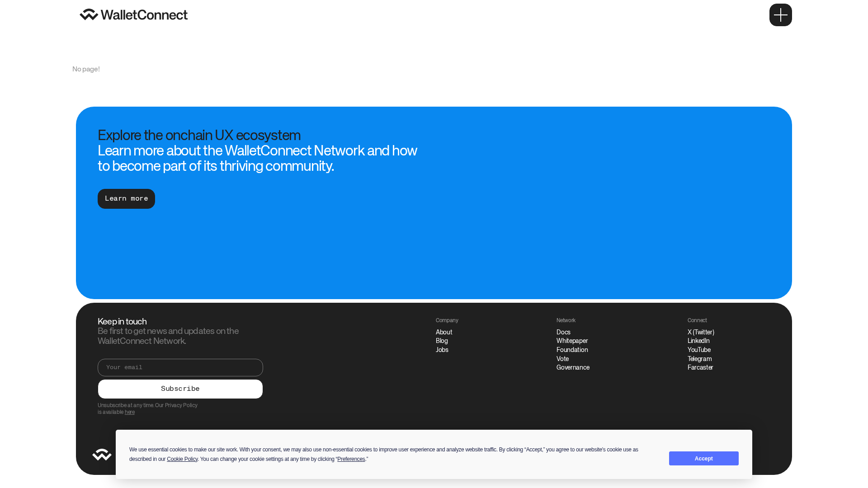Accept cookies in the consent banner
This screenshot has width=868, height=488.
pos(703,458)
